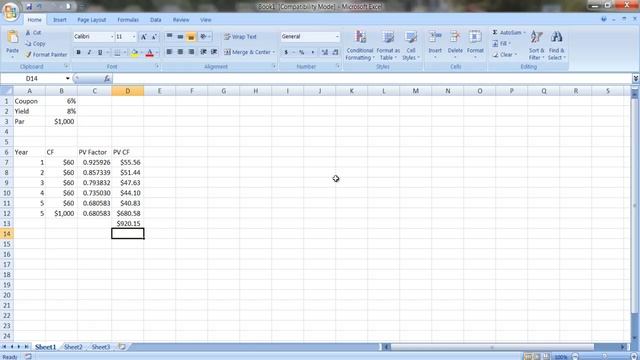Select cell with $920.15 total
640x360 pixels.
pyautogui.click(x=128, y=223)
